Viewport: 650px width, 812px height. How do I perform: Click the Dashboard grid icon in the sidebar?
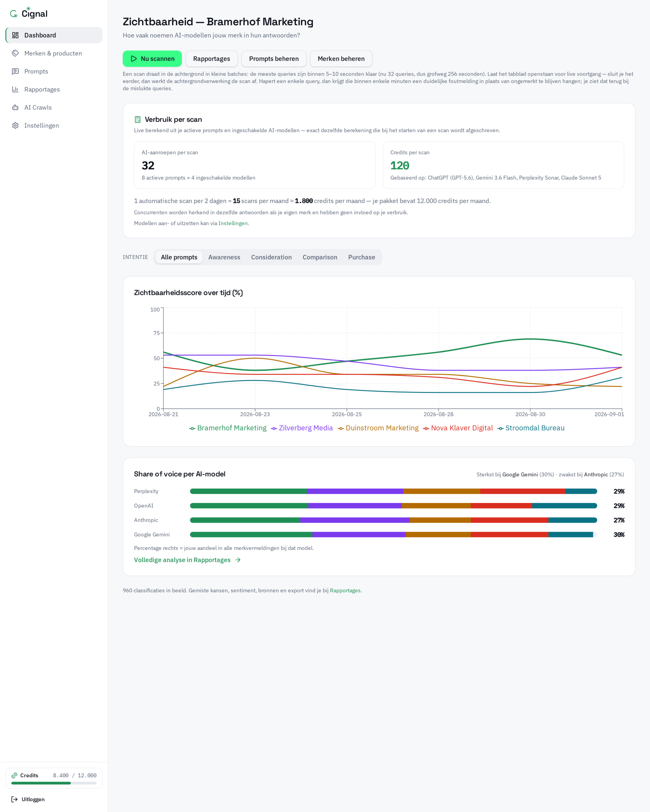(16, 35)
